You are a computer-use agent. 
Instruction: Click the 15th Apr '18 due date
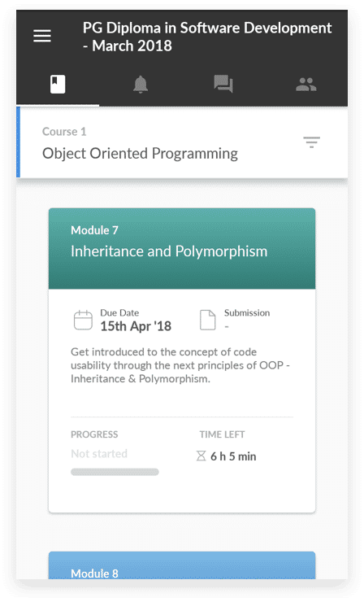pos(136,326)
